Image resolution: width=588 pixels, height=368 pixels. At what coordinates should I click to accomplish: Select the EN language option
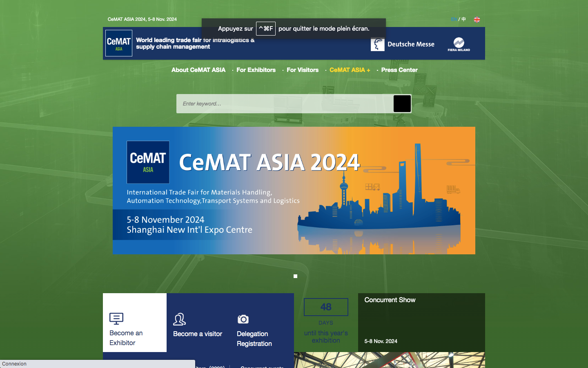tap(454, 19)
